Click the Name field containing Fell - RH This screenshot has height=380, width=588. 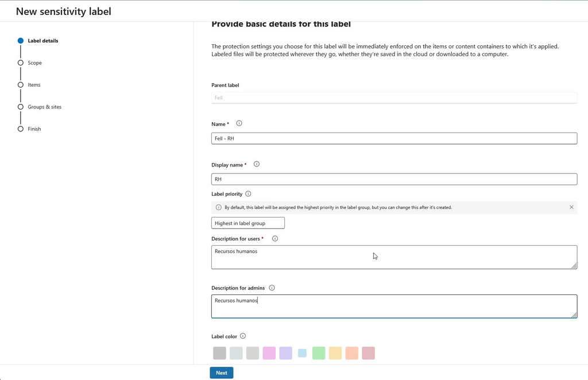tap(394, 138)
